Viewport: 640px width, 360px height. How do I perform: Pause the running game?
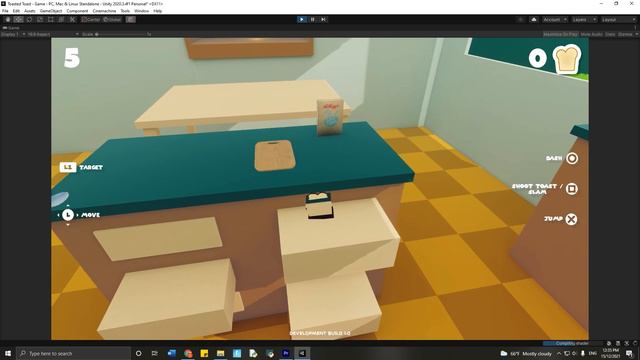coord(313,20)
